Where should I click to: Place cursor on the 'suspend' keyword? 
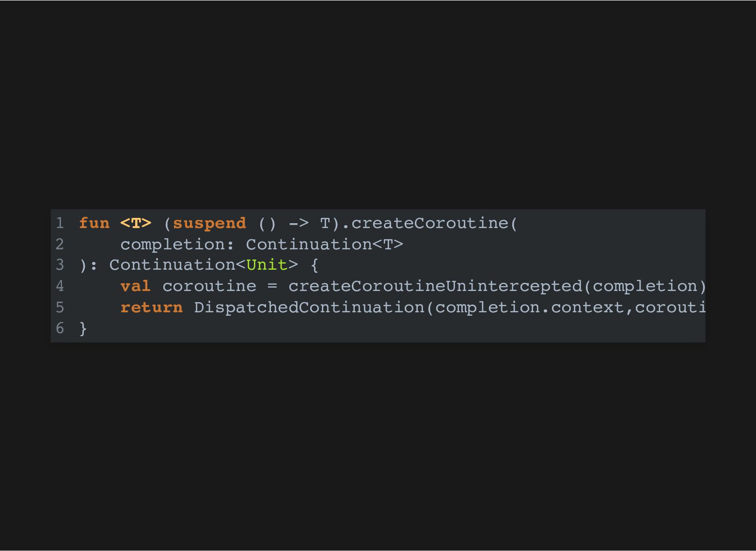[209, 223]
